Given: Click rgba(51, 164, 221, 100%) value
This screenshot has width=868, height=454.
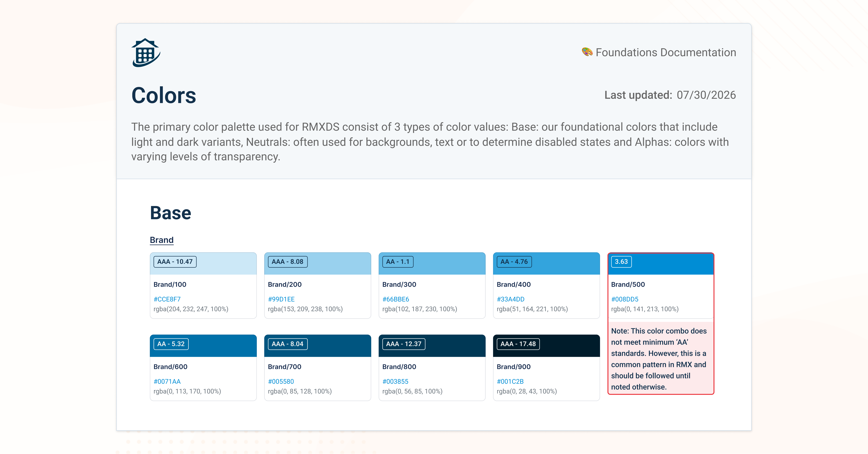Looking at the screenshot, I should (x=532, y=309).
